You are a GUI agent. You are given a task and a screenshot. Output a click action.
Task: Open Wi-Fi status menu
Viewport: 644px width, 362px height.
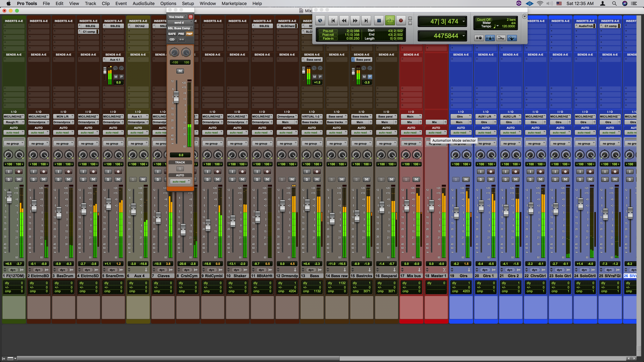click(x=540, y=3)
